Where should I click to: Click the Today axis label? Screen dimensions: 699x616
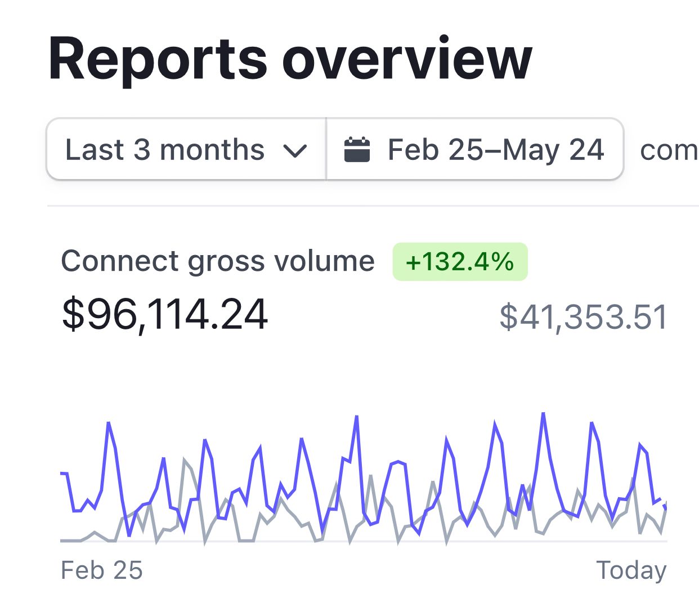[631, 570]
